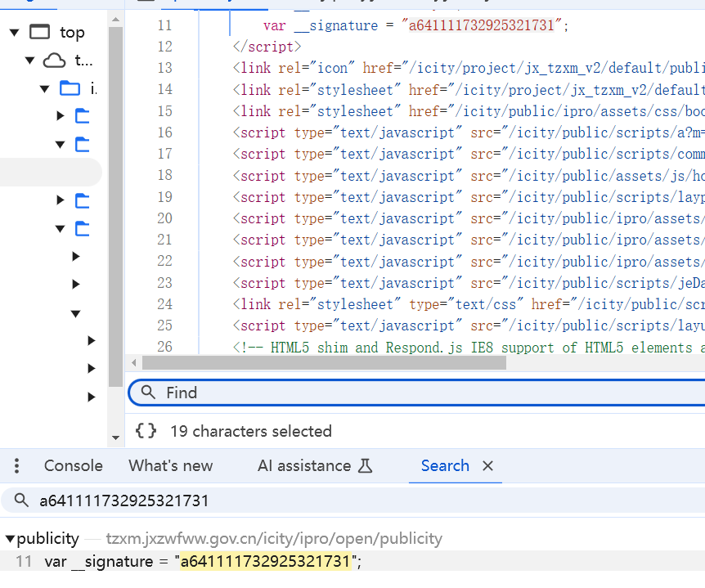Click the magnifier icon in Find bar
This screenshot has width=705, height=588.
click(148, 393)
